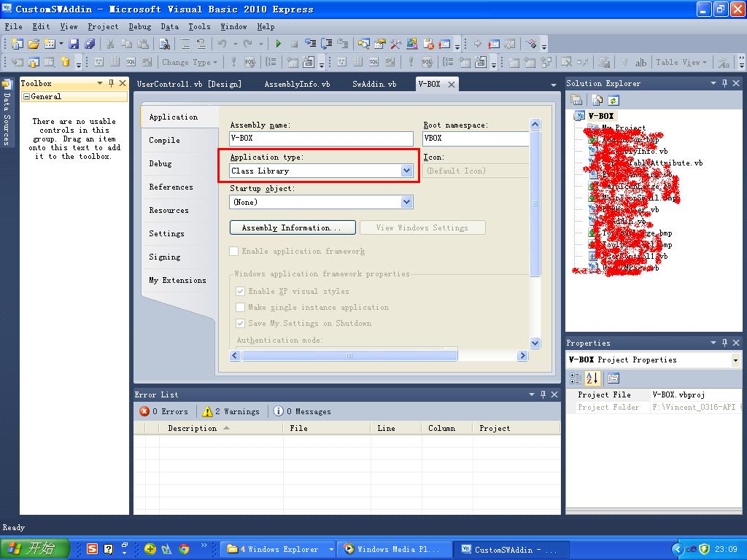Click the Save All icon
The width and height of the screenshot is (747, 560).
90,44
